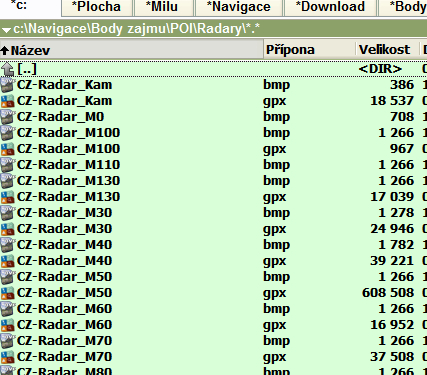Click the <DIR> size entry
Viewport: 427px width, 375px height.
pyautogui.click(x=380, y=69)
